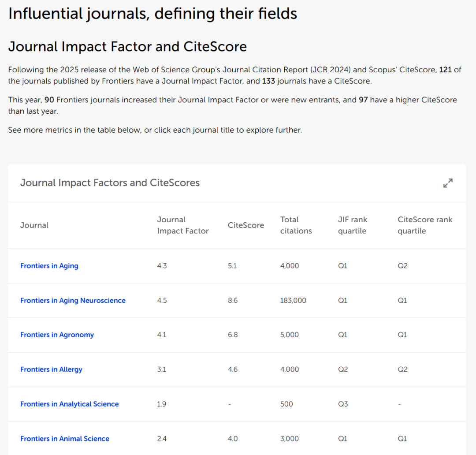Open the Frontiers in Aging Neuroscience journal

(x=73, y=300)
